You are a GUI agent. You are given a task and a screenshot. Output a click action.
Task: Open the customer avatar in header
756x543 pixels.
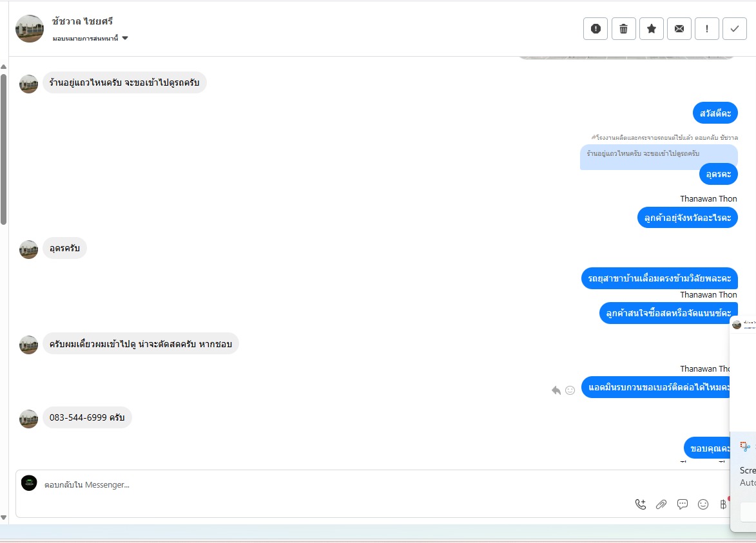30,28
